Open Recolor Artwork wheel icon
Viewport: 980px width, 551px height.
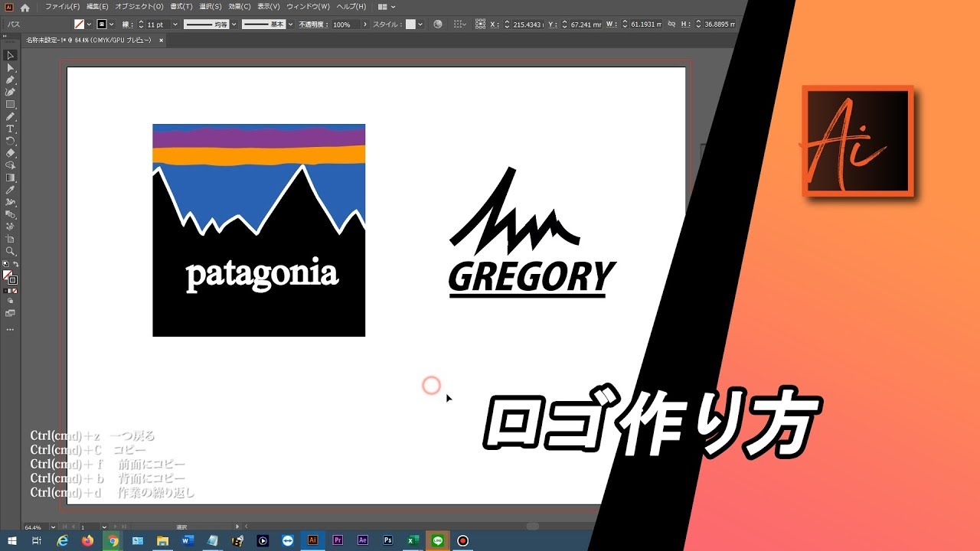tap(438, 24)
